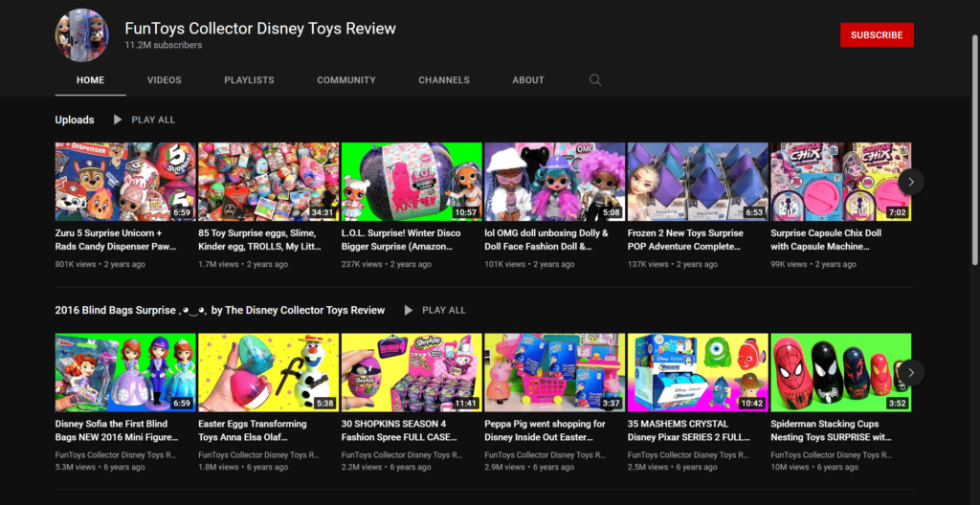This screenshot has height=505, width=980.
Task: Open Frozen 2 POP Adventure thumbnail
Action: pyautogui.click(x=698, y=182)
